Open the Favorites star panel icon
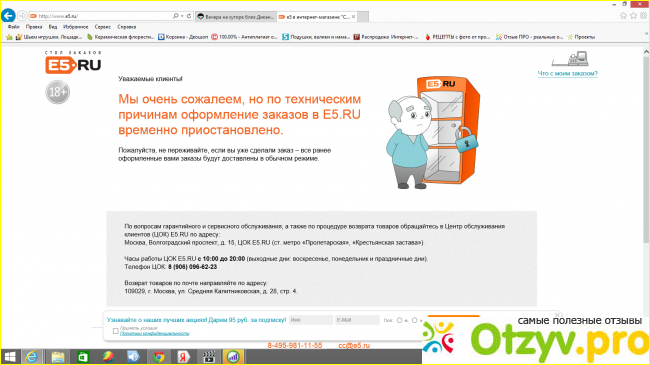 (633, 16)
